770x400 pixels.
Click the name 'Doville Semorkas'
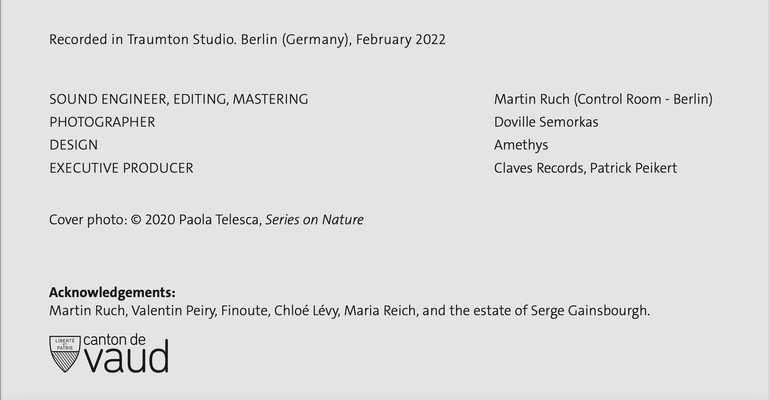tap(546, 122)
